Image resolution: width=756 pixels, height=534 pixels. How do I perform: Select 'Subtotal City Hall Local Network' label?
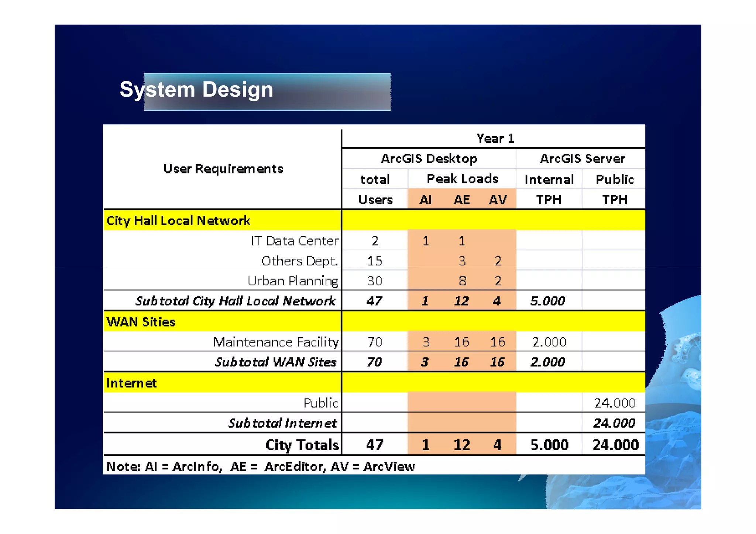coord(236,301)
